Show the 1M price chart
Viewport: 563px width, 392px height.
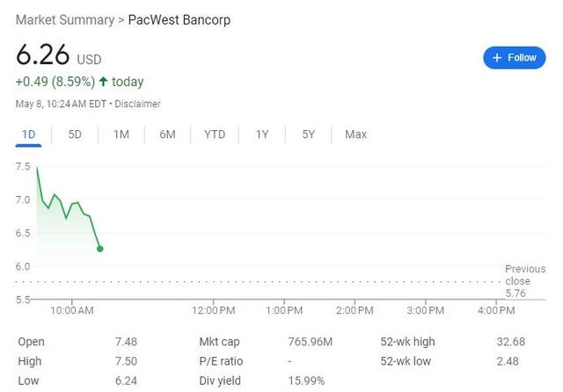121,134
